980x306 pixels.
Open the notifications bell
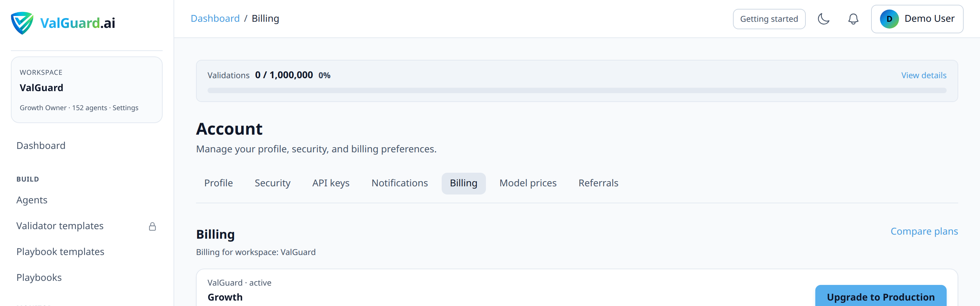[853, 19]
